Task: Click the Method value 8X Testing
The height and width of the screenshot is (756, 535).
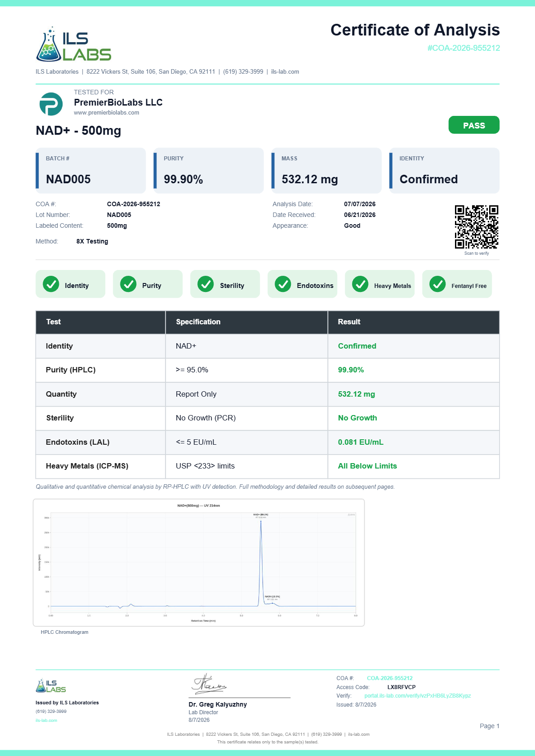Action: tap(92, 241)
